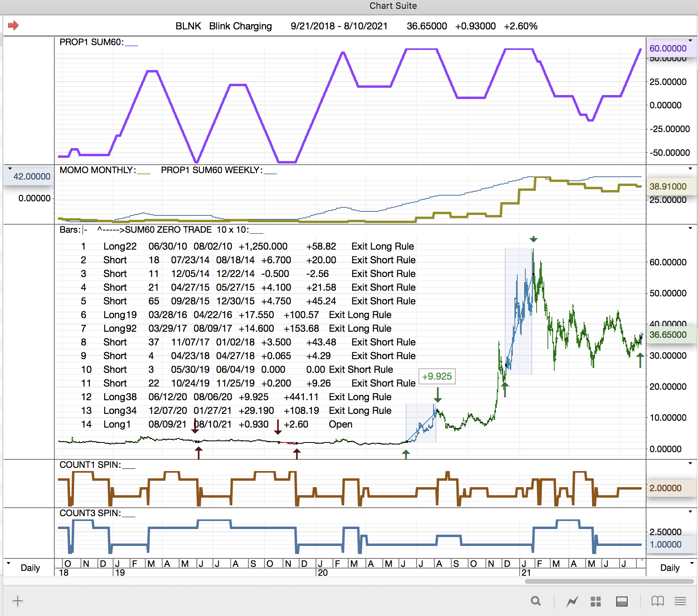Image resolution: width=698 pixels, height=616 pixels.
Task: Expand the COUNT3 SPIN pane menu arrow
Action: tap(690, 512)
